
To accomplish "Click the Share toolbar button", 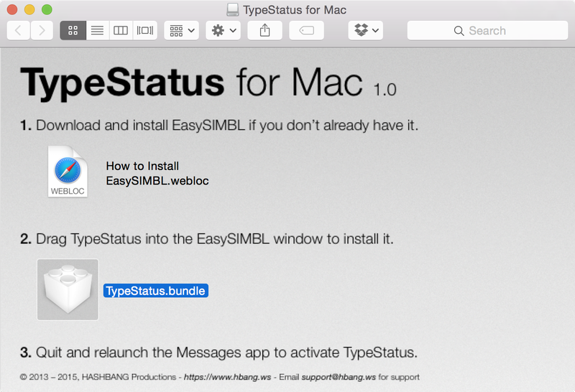I will (x=264, y=30).
